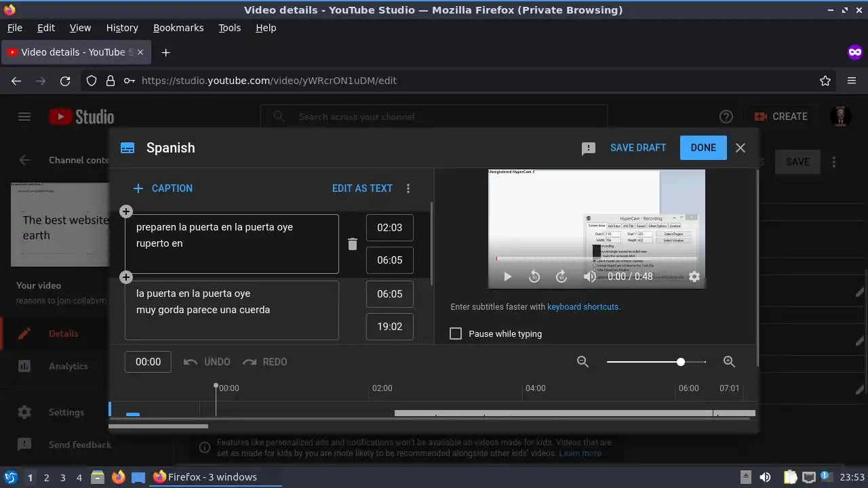The height and width of the screenshot is (488, 868).
Task: Close the Spanish subtitle editor dialog
Action: [x=741, y=148]
